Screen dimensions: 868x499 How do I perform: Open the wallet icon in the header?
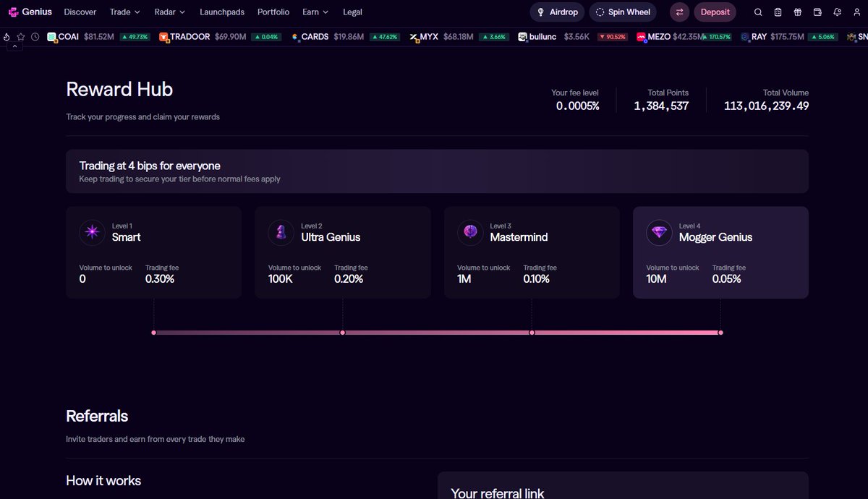pos(817,12)
